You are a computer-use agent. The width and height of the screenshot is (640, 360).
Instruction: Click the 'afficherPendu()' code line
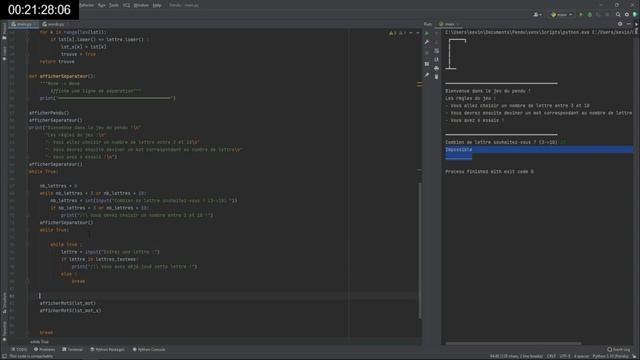click(x=49, y=113)
